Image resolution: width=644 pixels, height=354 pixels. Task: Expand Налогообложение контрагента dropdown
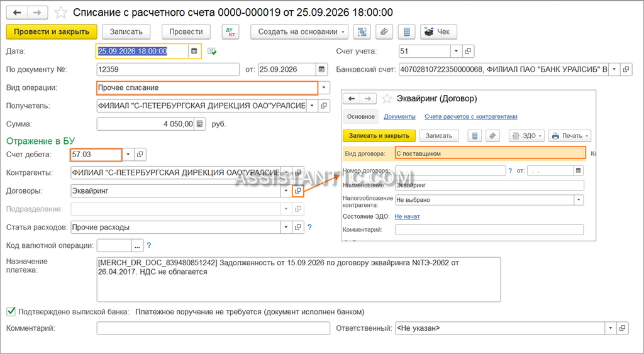click(x=579, y=200)
